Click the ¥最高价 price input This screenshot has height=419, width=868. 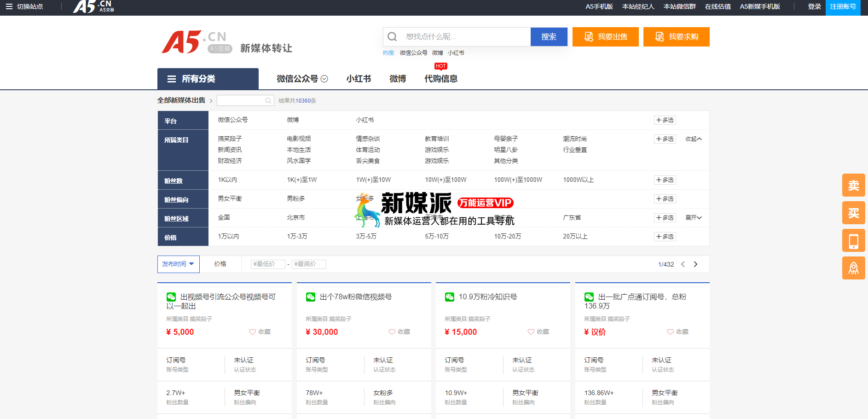click(309, 264)
